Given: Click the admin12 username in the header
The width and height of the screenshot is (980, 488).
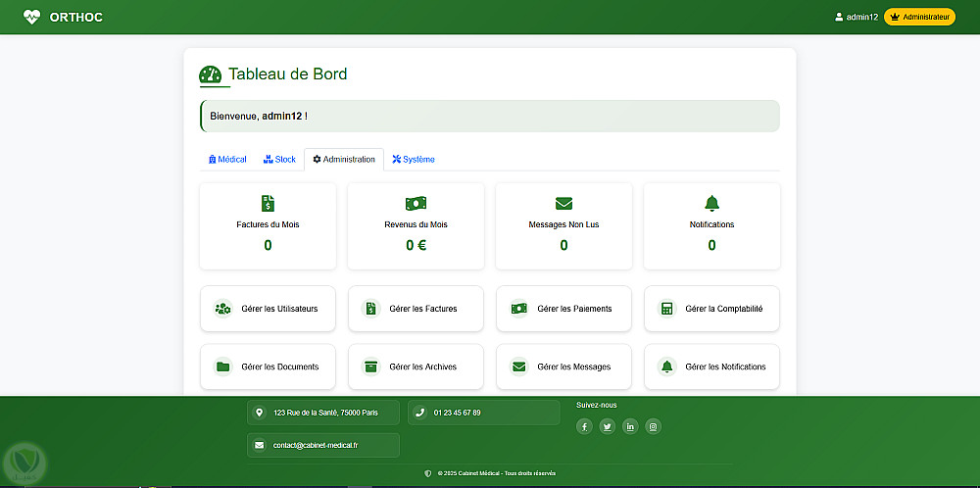Looking at the screenshot, I should tap(862, 17).
